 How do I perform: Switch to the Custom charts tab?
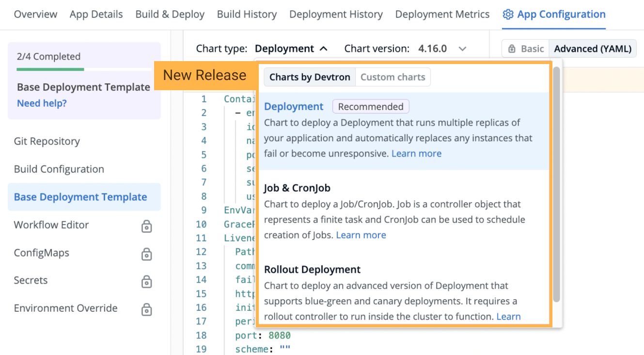coord(393,77)
